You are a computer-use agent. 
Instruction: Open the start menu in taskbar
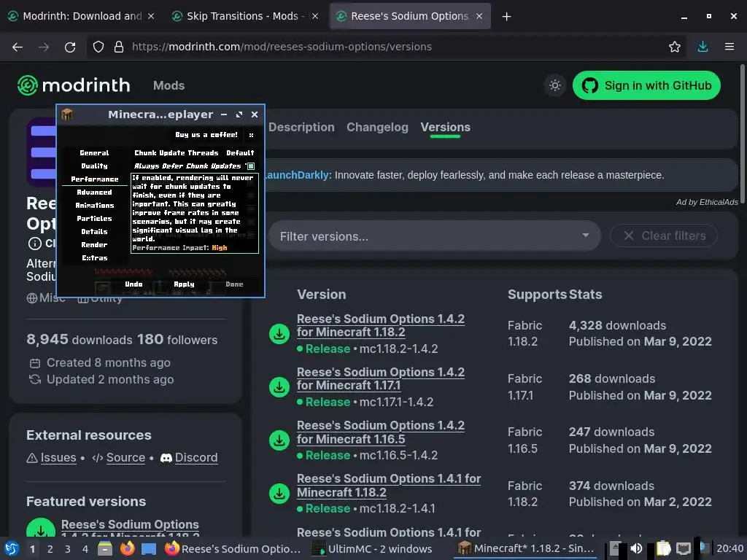pyautogui.click(x=12, y=548)
